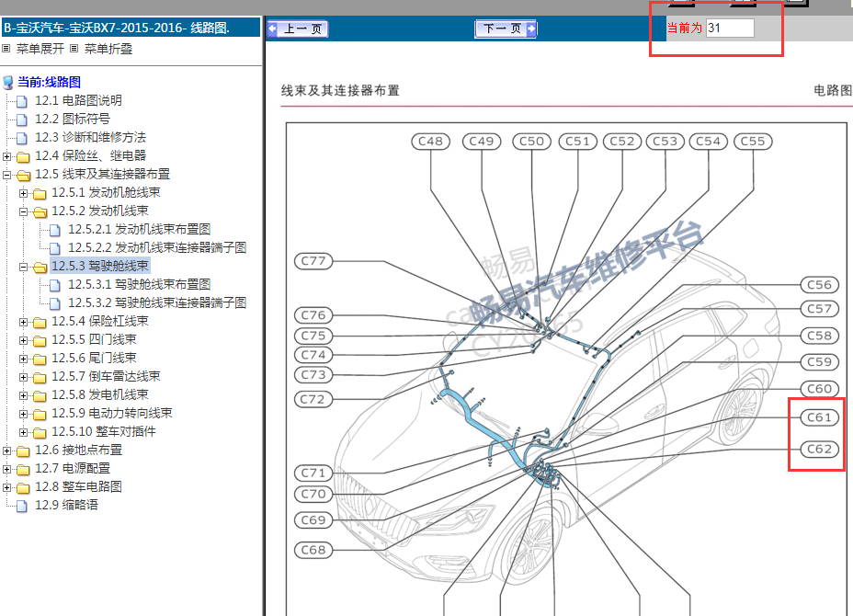Screen dimensions: 853x616
Task: Click page icon beside 12.5.2.2 端子图
Action: click(54, 248)
